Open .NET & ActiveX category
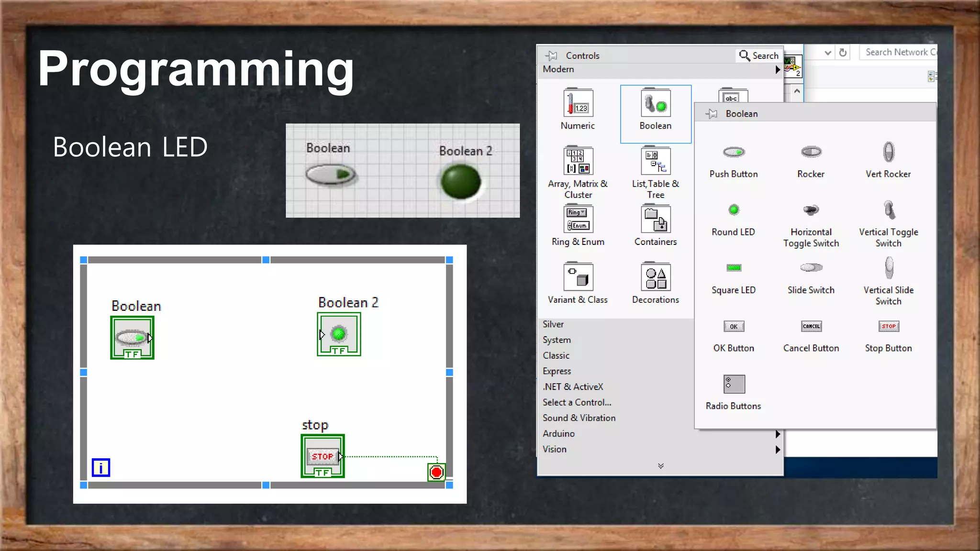The height and width of the screenshot is (551, 980). (x=573, y=387)
